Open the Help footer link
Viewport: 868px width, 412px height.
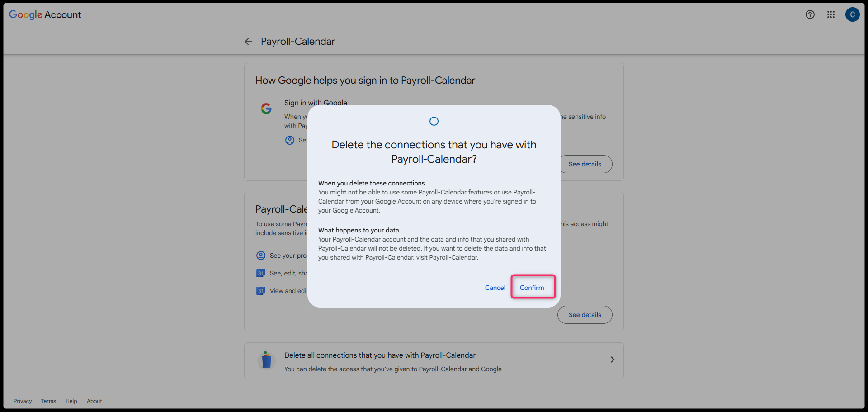click(71, 401)
